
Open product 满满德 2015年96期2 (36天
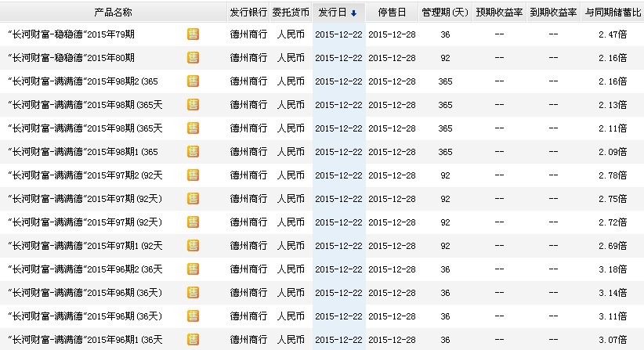point(85,269)
